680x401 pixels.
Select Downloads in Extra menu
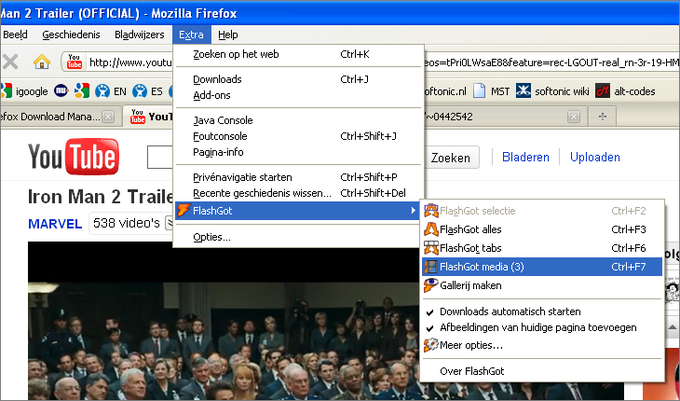pyautogui.click(x=298, y=79)
